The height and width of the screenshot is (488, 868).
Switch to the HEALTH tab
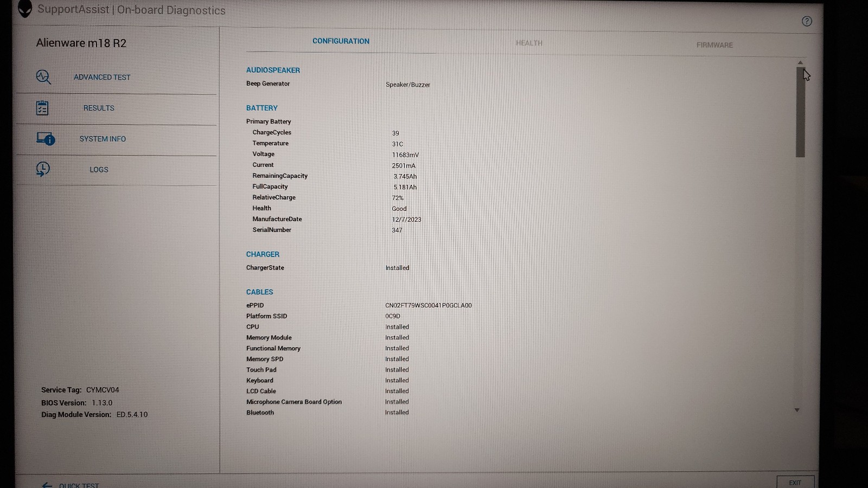point(529,43)
